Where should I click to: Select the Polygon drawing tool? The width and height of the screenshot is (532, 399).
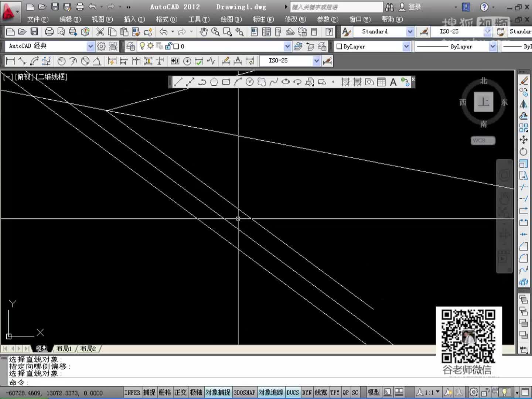214,82
